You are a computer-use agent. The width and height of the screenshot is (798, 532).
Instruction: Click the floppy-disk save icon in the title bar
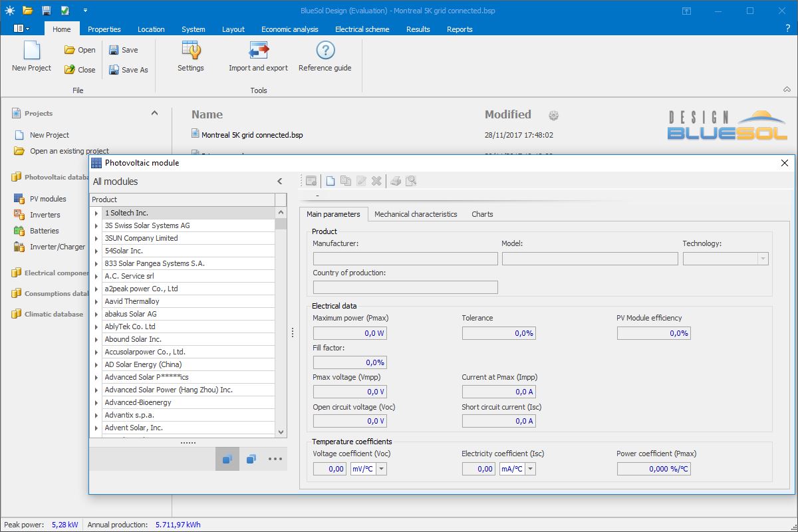46,11
